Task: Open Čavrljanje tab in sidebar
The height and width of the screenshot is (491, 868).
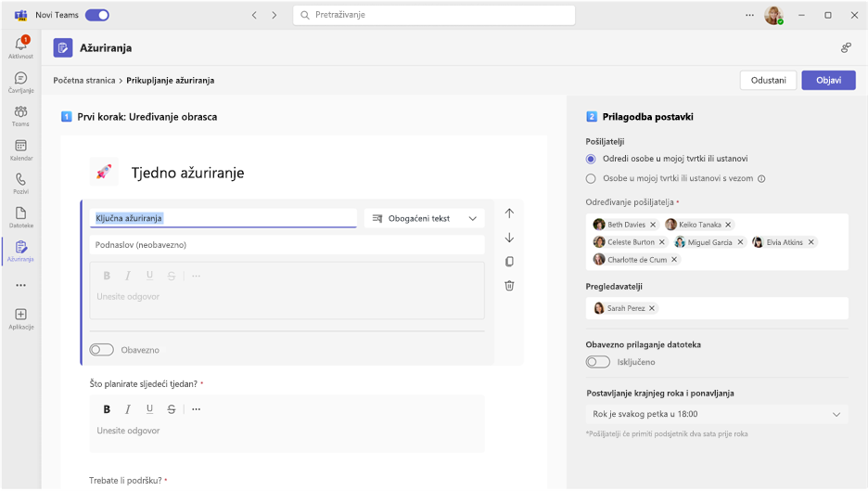Action: pyautogui.click(x=21, y=82)
